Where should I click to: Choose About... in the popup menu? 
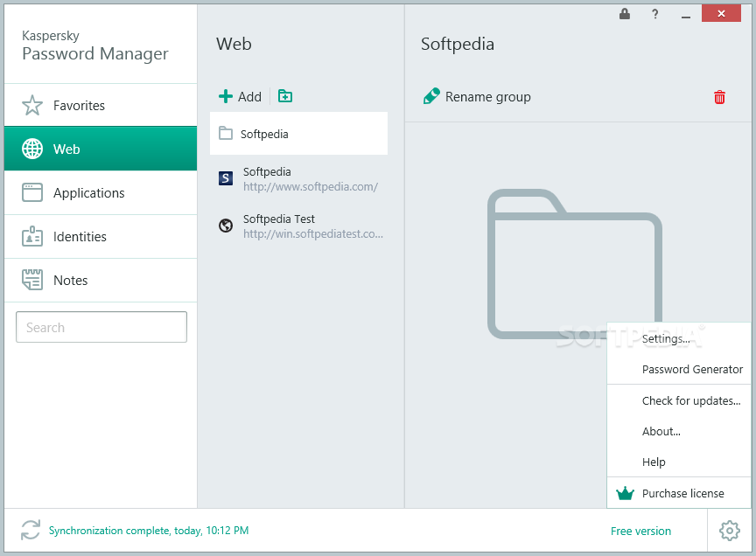point(679,431)
